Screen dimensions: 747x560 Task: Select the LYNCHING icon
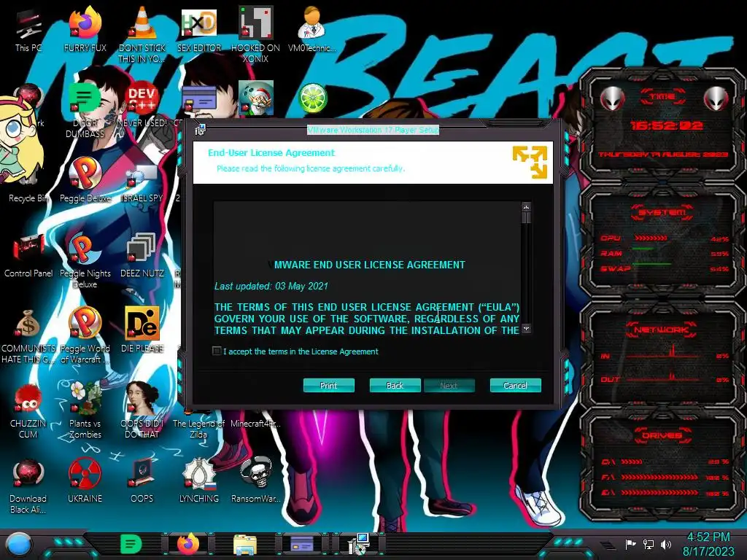(x=199, y=481)
